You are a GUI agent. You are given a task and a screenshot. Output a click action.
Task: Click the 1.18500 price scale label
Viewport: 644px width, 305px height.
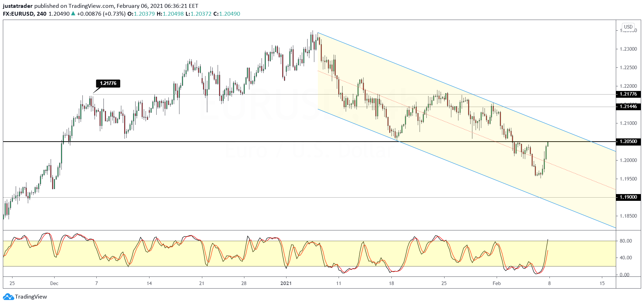(x=628, y=216)
